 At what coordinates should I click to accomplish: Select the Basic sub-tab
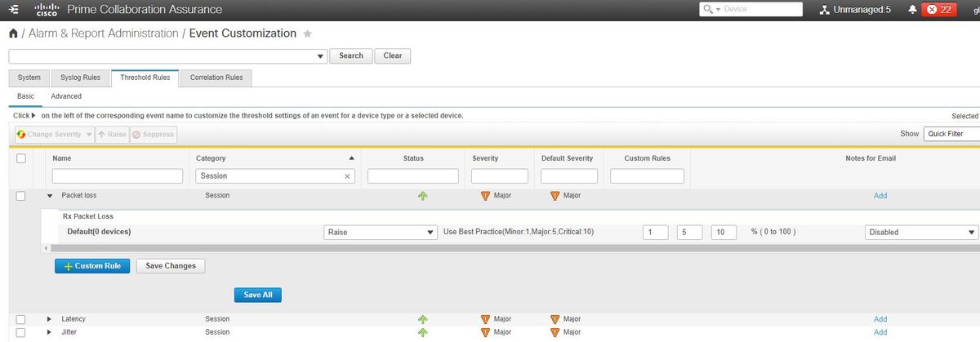[x=26, y=96]
